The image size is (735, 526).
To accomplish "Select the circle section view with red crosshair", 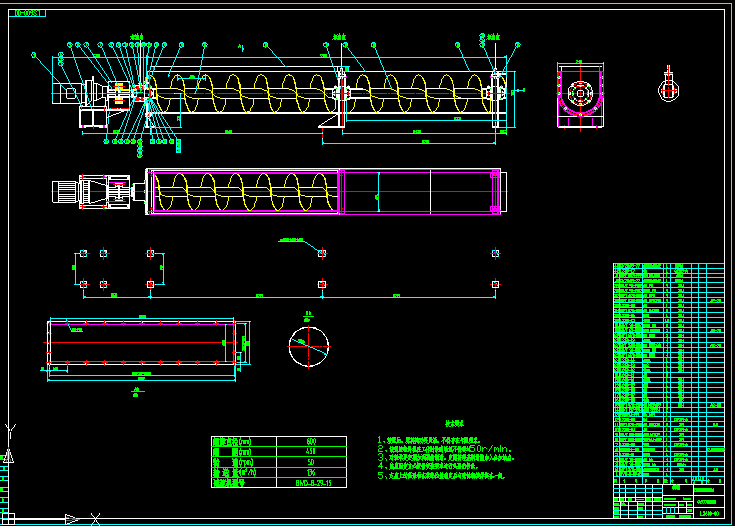I will pyautogui.click(x=308, y=346).
